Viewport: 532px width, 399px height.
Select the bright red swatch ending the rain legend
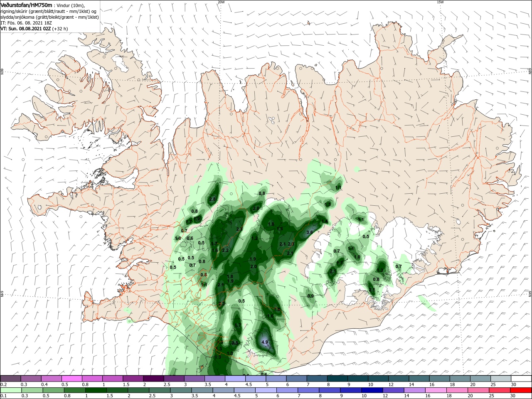tap(521, 390)
